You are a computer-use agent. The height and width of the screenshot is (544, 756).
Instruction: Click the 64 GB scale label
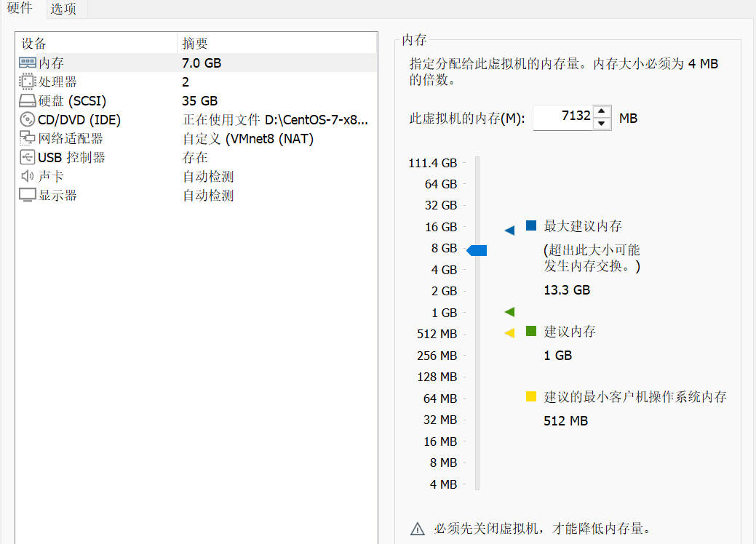tap(441, 184)
